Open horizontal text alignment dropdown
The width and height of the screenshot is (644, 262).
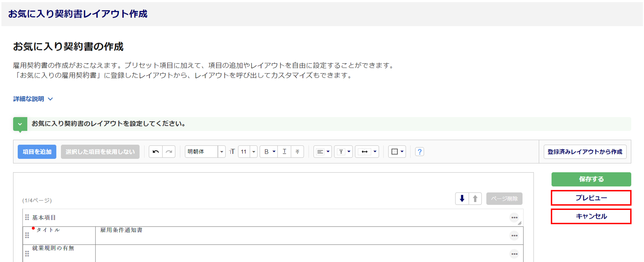pos(323,151)
